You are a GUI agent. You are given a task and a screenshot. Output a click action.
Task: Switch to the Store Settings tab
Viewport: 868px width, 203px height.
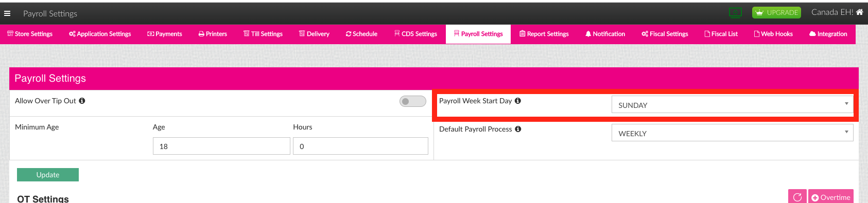[x=30, y=34]
